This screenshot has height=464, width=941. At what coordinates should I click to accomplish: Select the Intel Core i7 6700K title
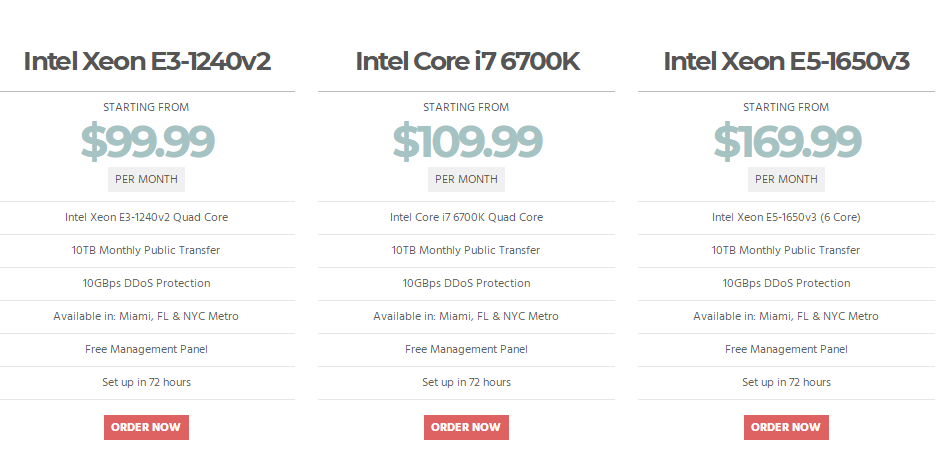tap(467, 61)
